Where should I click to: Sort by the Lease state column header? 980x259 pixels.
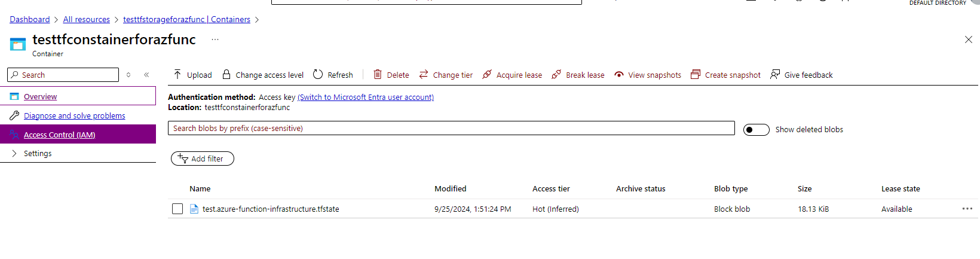(x=901, y=188)
